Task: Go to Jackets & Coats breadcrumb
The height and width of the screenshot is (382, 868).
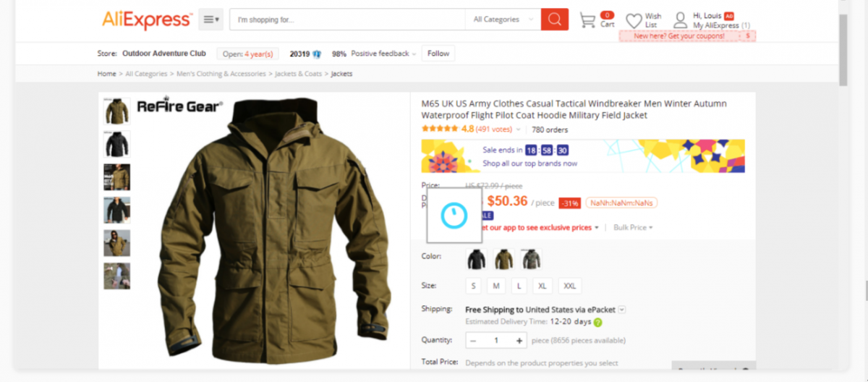Action: [x=299, y=74]
